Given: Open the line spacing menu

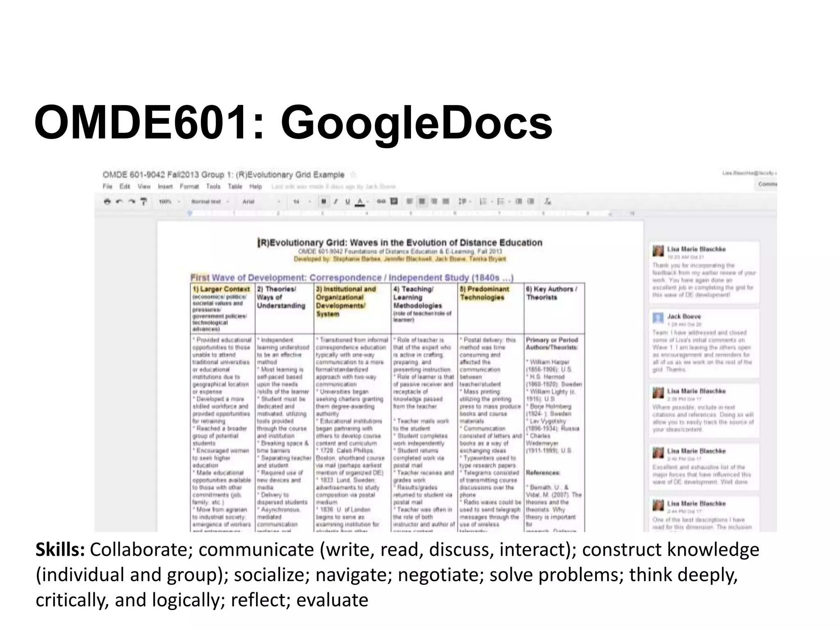Looking at the screenshot, I should point(463,201).
